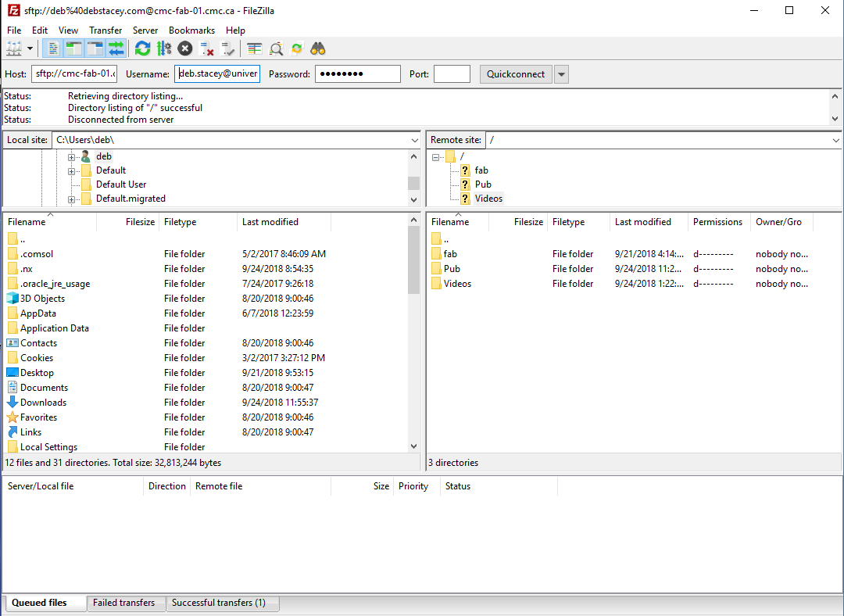Select Pub in remote tree
844x616 pixels.
coord(483,184)
